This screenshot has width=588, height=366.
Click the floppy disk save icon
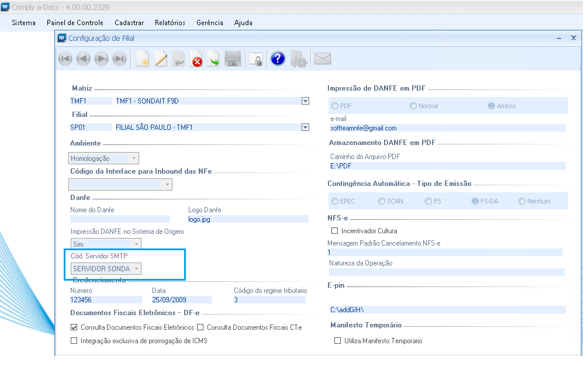point(233,58)
